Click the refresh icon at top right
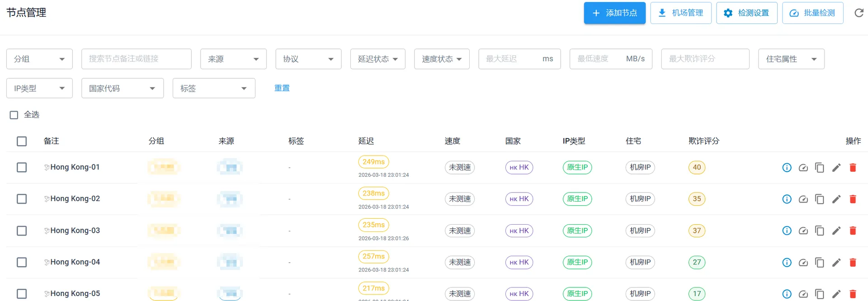This screenshot has width=868, height=301. coord(859,13)
